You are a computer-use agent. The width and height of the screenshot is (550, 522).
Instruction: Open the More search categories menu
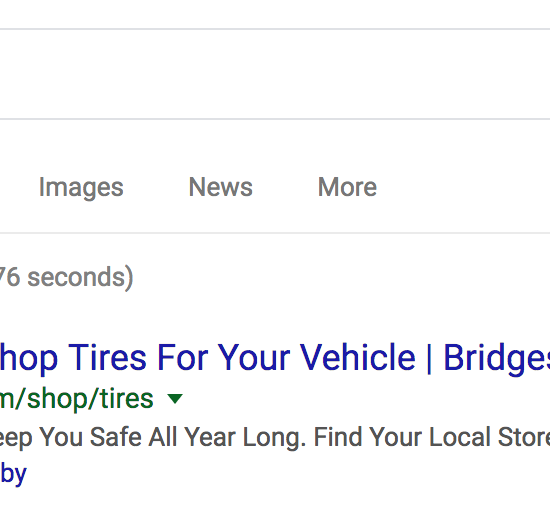pyautogui.click(x=347, y=187)
